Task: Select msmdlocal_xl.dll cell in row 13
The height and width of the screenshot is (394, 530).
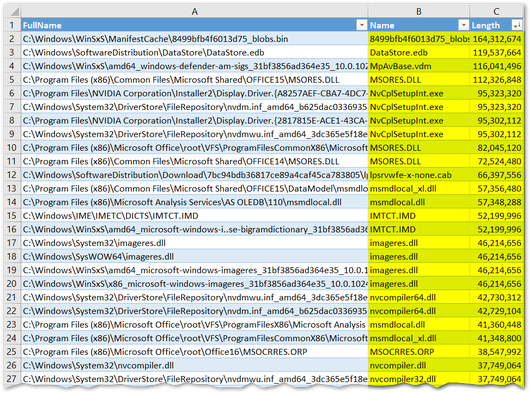Action: (x=419, y=189)
